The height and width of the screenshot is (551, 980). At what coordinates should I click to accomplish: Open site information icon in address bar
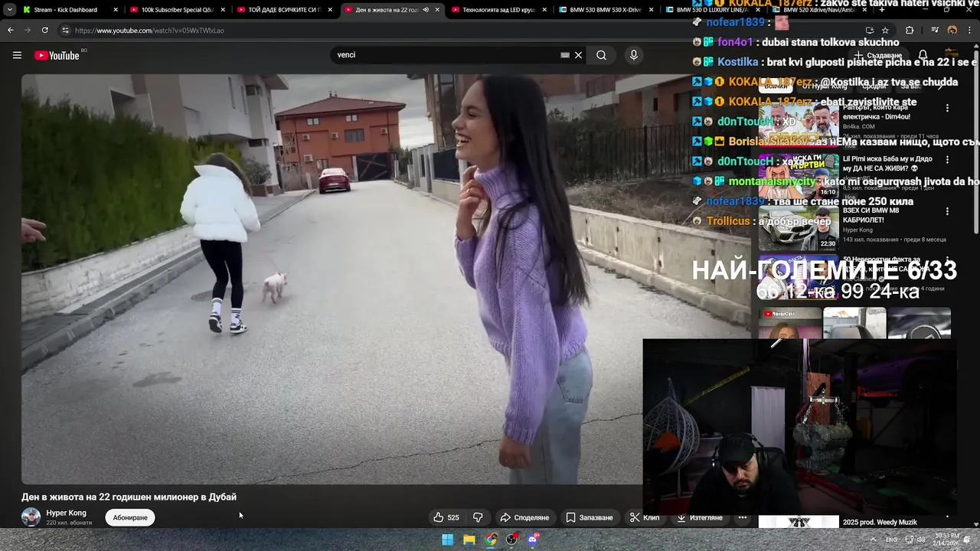65,31
